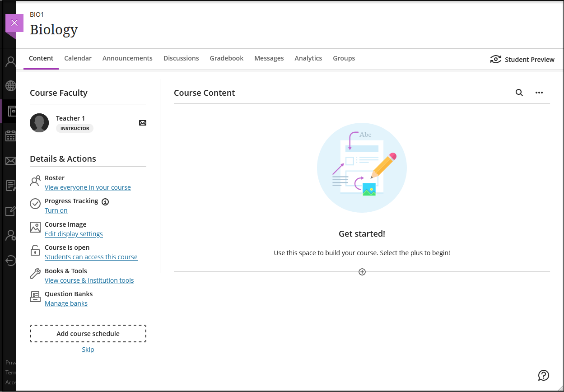The height and width of the screenshot is (392, 564).
Task: Click the Student Preview icon
Action: pos(496,59)
